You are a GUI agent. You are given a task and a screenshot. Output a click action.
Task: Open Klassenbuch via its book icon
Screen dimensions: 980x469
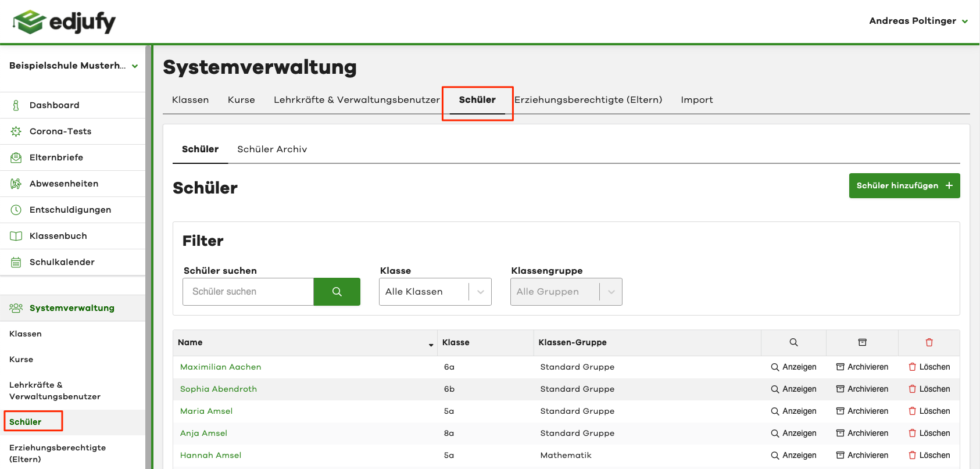tap(16, 236)
